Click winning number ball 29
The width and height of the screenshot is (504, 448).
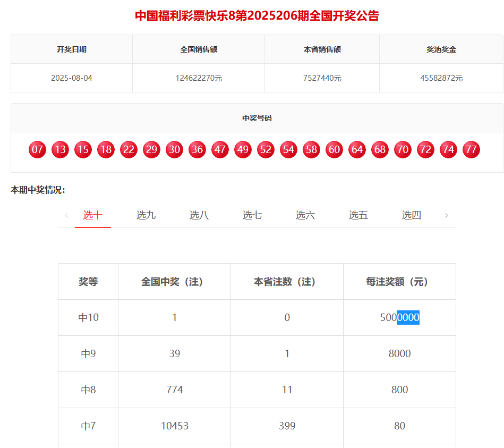tap(151, 149)
